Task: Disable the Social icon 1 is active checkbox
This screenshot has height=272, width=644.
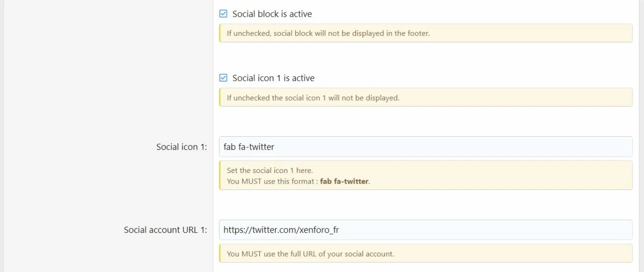Action: pyautogui.click(x=223, y=78)
